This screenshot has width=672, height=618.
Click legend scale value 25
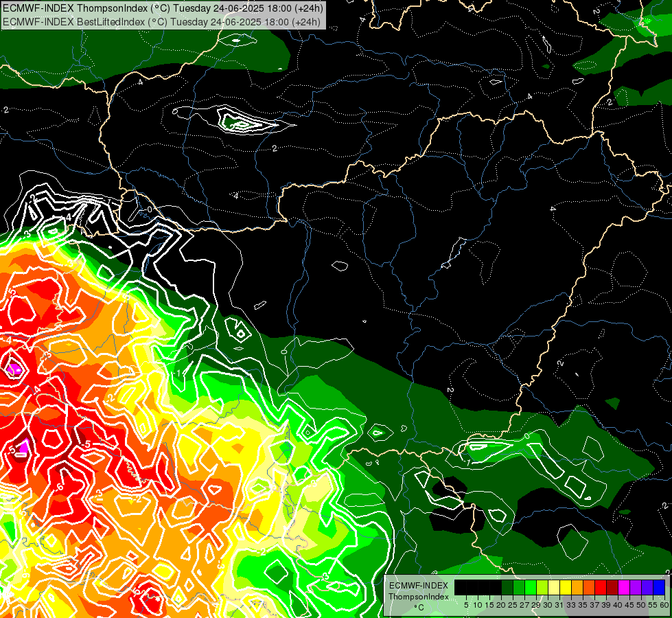pyautogui.click(x=513, y=605)
